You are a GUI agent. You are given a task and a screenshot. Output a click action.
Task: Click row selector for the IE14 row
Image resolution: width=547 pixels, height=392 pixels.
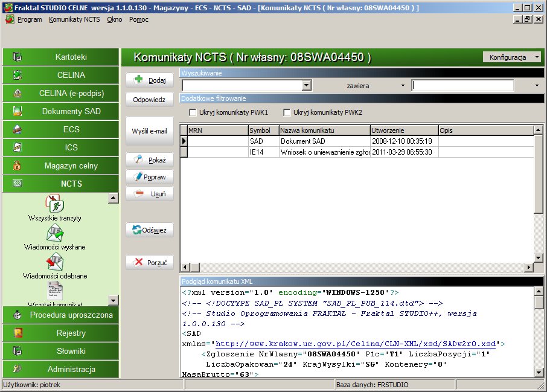(184, 152)
